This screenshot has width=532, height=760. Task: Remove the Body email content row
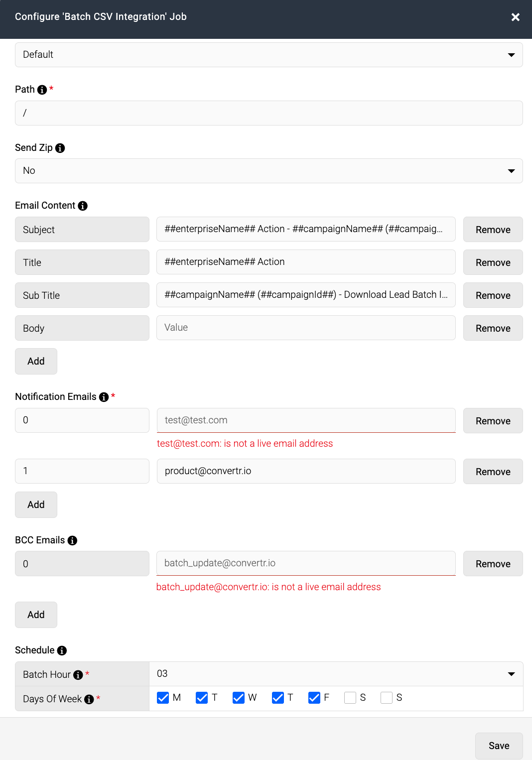tap(493, 328)
